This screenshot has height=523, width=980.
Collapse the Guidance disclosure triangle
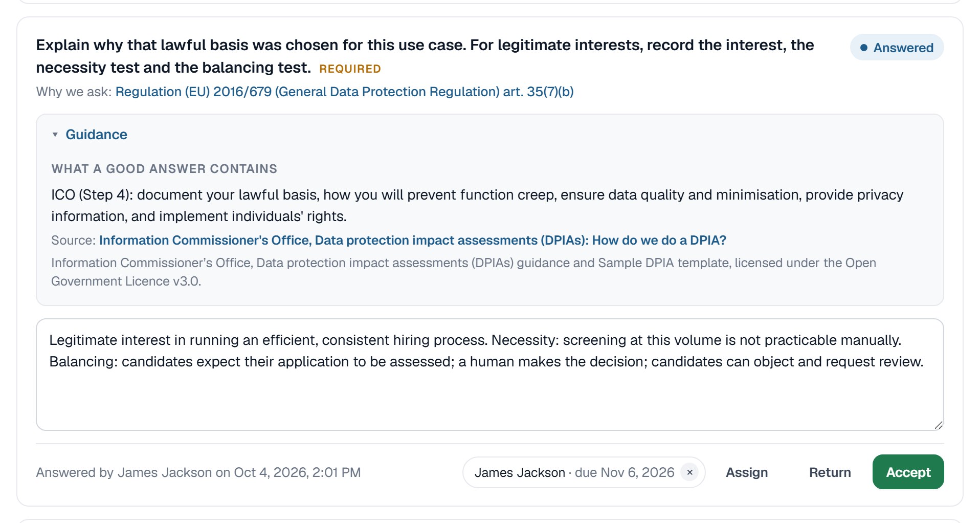(x=55, y=135)
